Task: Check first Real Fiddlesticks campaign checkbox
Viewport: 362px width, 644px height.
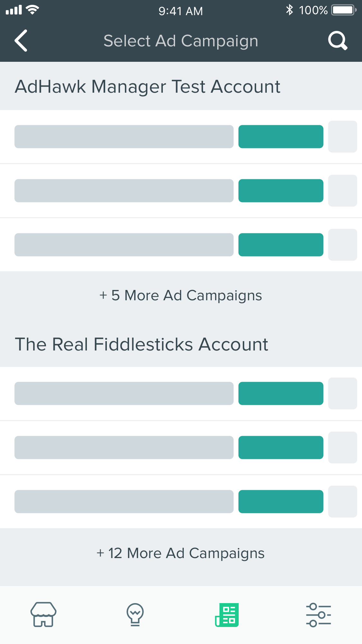Action: click(342, 393)
